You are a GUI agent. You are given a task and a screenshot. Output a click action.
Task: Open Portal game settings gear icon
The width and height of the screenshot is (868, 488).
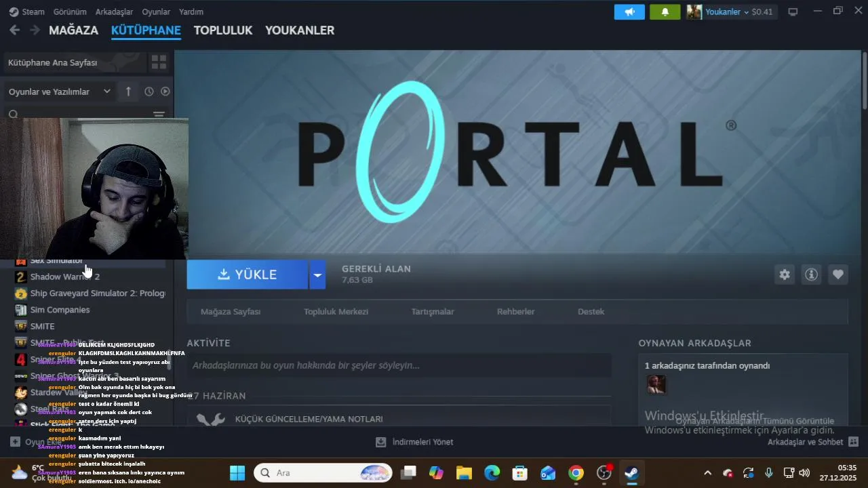pos(785,274)
